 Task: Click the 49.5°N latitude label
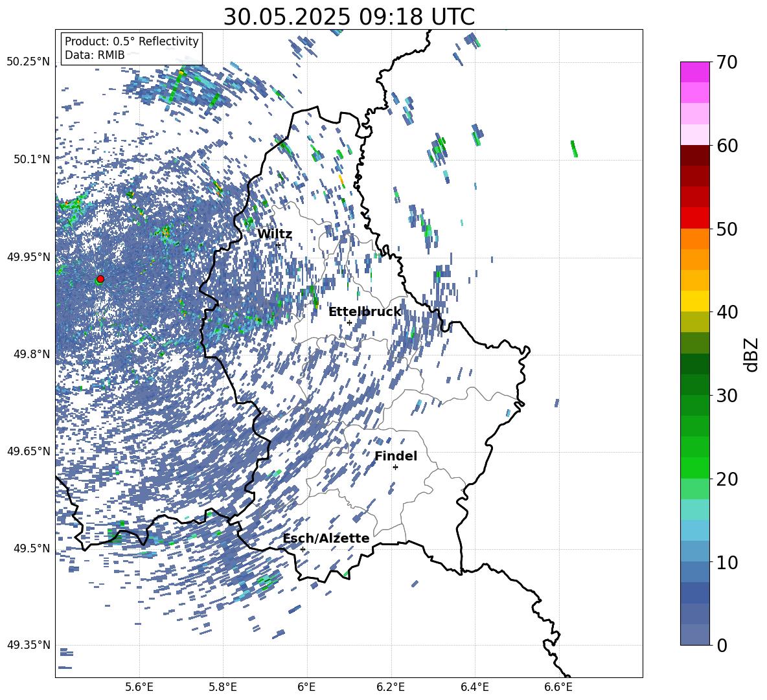click(x=31, y=548)
